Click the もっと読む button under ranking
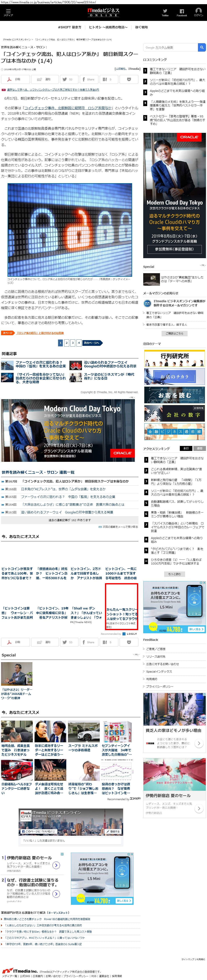207x980 pixels. point(174,574)
